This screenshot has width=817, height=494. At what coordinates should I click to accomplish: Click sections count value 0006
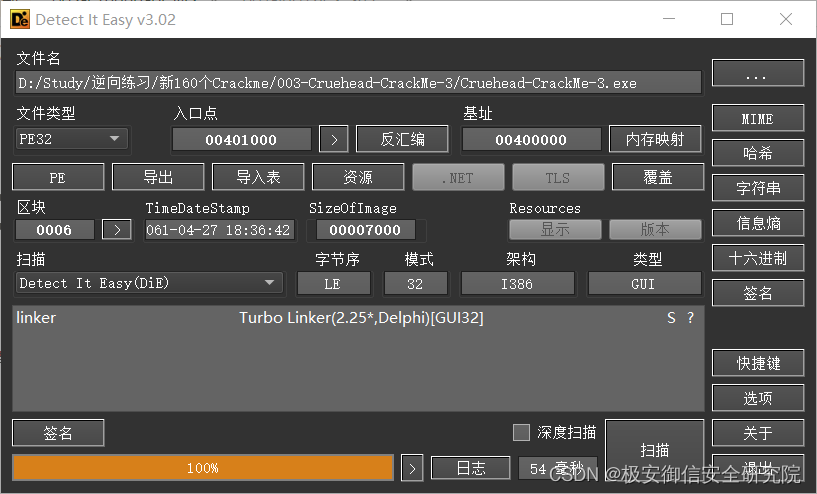coord(55,230)
